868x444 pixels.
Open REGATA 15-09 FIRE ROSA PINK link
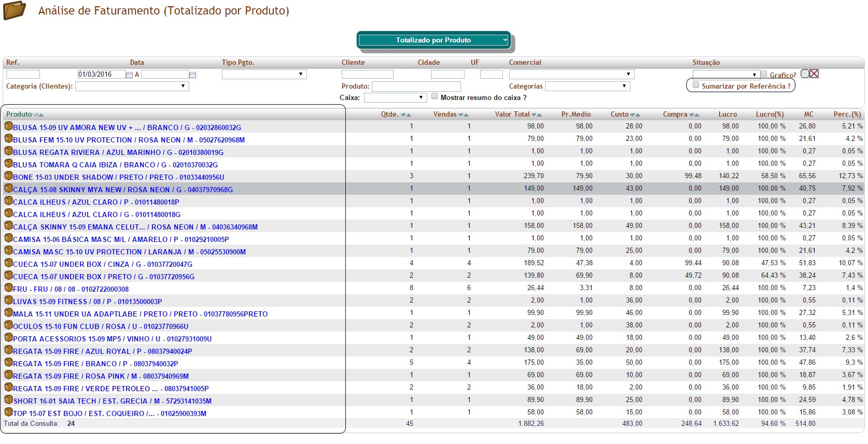point(101,376)
